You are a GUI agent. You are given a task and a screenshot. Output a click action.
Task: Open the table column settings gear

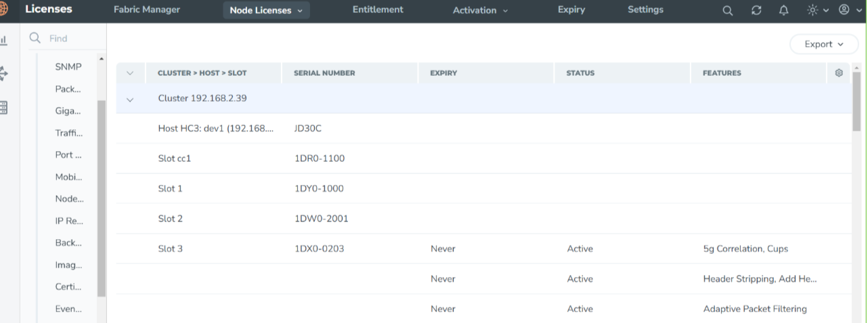pos(839,73)
